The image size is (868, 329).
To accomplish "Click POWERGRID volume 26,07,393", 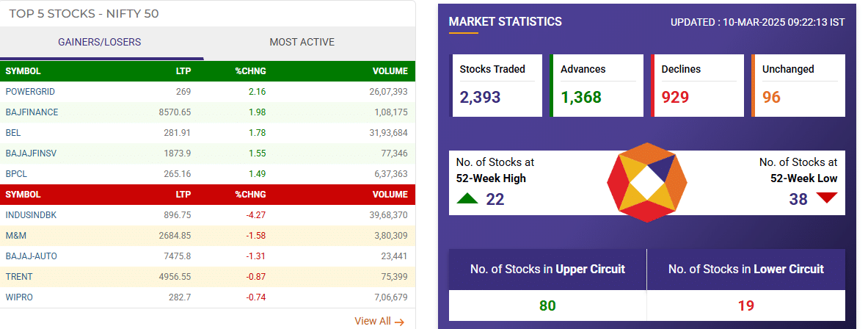I will [387, 91].
